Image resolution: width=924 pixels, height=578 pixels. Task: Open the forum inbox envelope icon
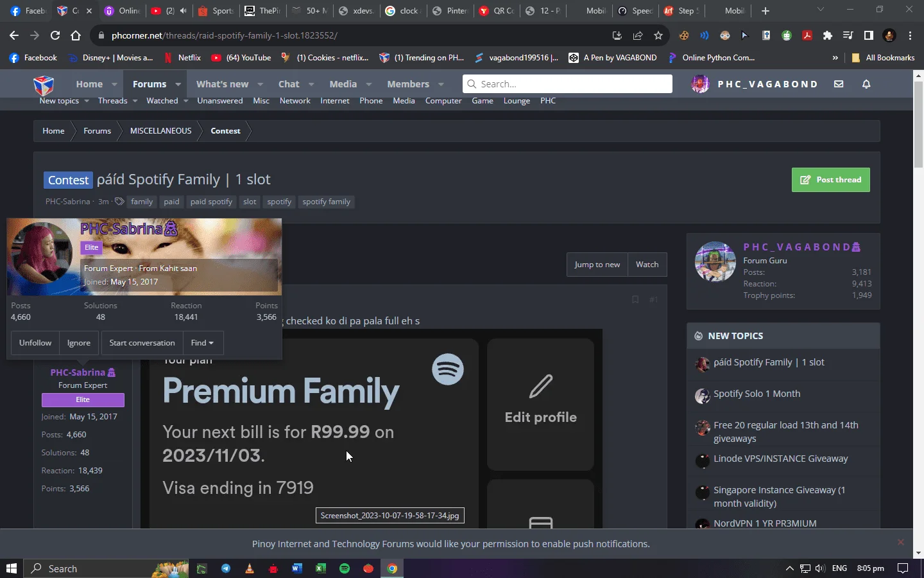(839, 84)
